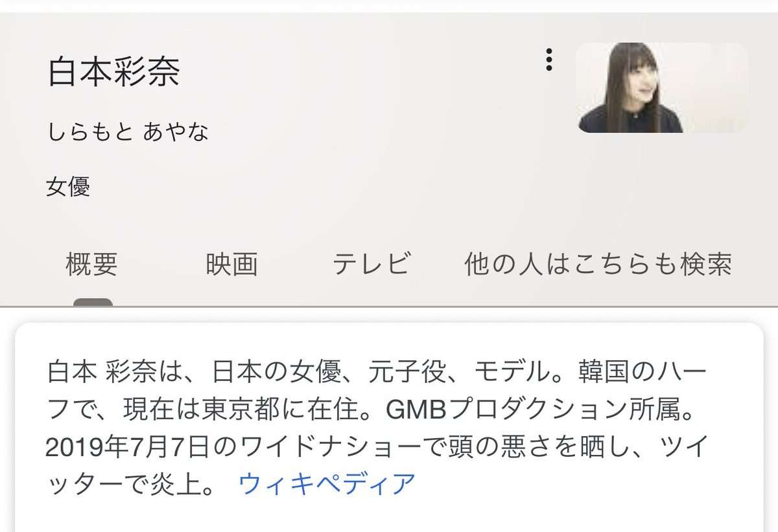Switch to the 映画 tab
Viewport: 778px width, 532px height.
(x=232, y=264)
